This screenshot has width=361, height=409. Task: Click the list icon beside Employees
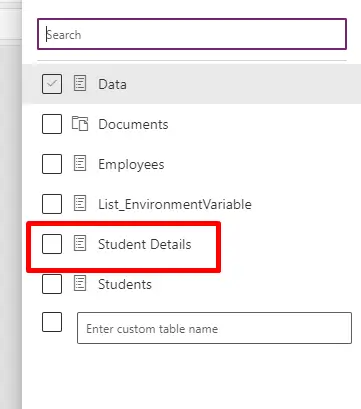pyautogui.click(x=80, y=163)
